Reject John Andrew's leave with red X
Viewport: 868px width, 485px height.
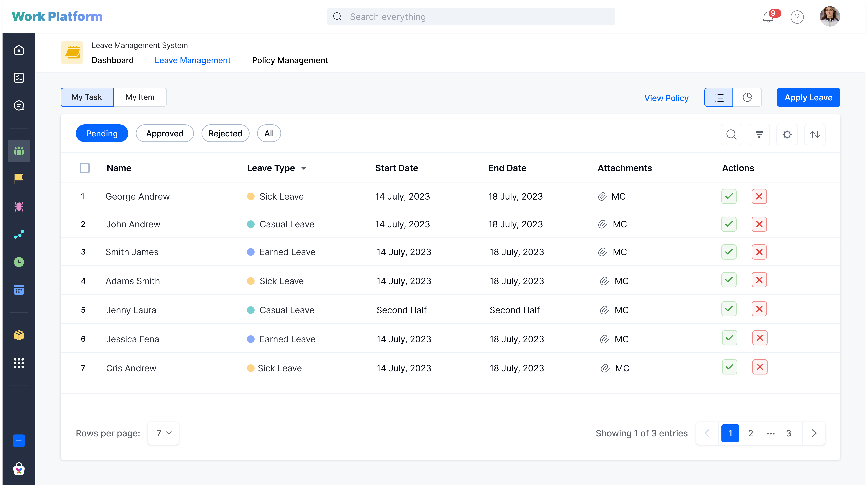point(759,224)
